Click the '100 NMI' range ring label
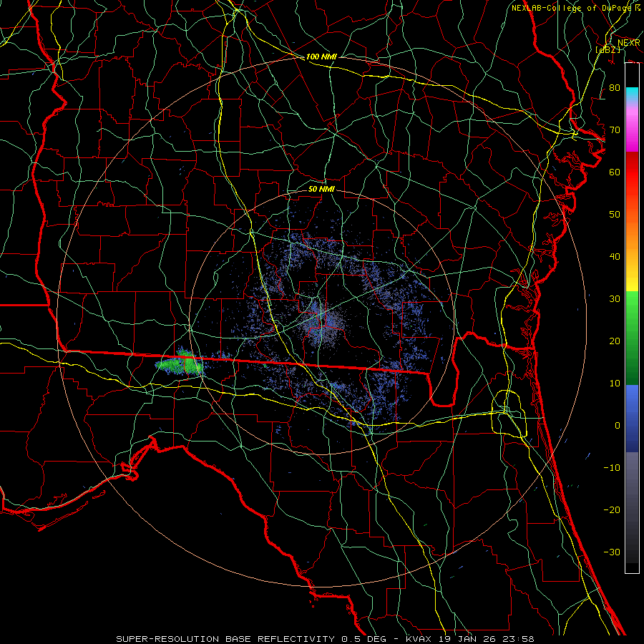The height and width of the screenshot is (644, 644). point(321,57)
